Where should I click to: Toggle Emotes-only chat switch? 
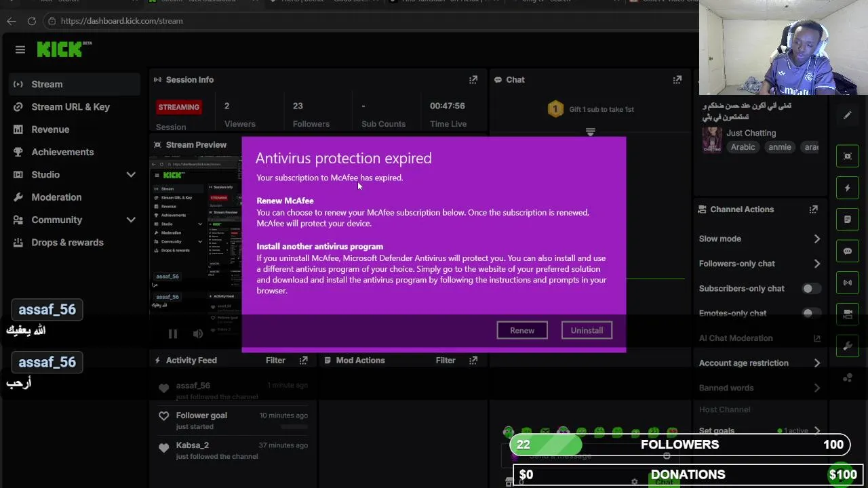(811, 313)
